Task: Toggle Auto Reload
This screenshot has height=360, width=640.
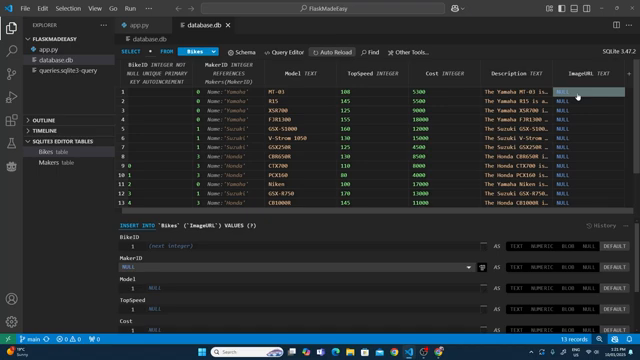Action: [332, 52]
